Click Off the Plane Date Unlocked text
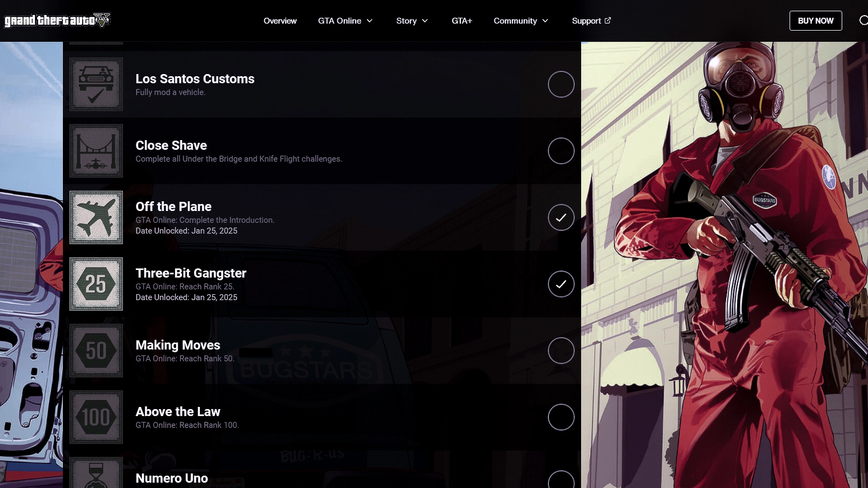Image resolution: width=868 pixels, height=488 pixels. 186,231
